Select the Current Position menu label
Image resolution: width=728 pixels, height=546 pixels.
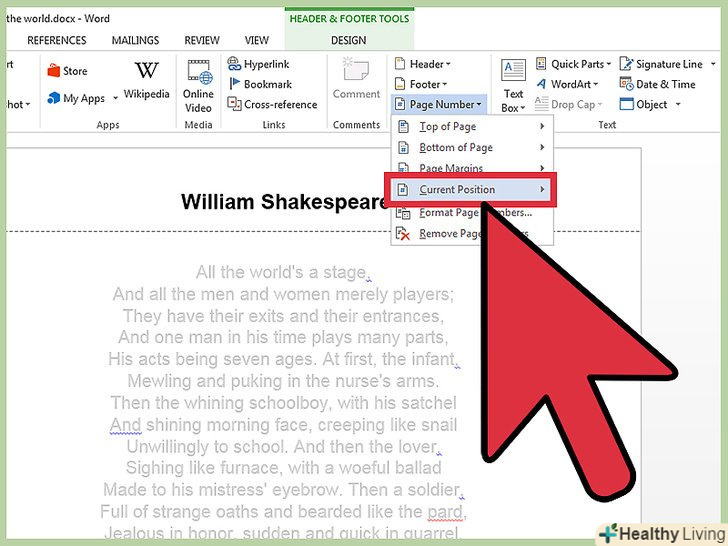pos(457,189)
